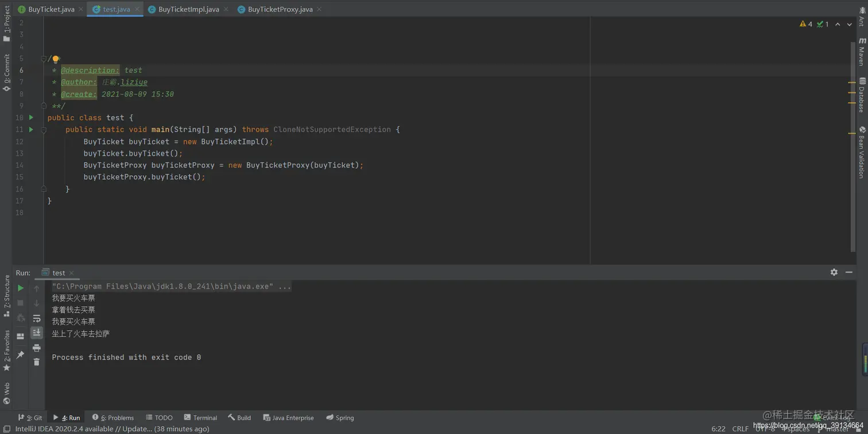Open the Spring tool window
Image resolution: width=868 pixels, height=434 pixels.
(x=340, y=417)
